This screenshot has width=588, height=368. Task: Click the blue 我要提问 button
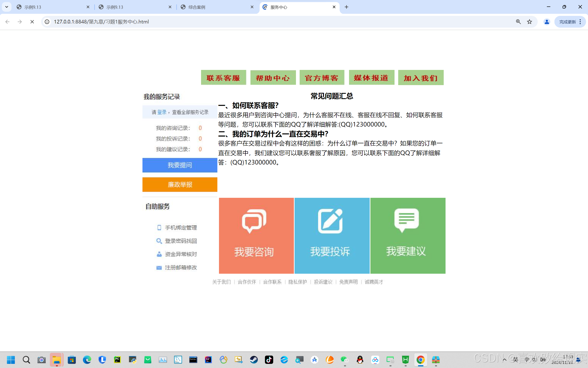click(x=180, y=165)
